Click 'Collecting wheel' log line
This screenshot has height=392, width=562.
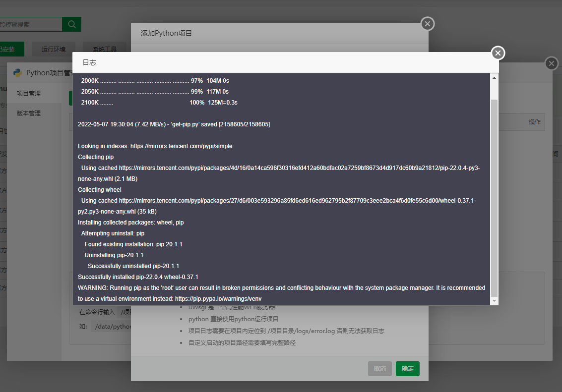pos(100,190)
